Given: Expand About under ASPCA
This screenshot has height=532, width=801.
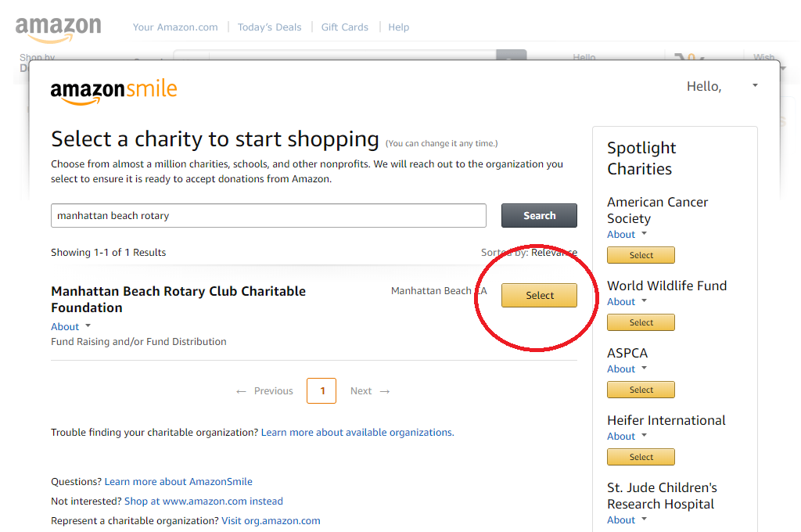Looking at the screenshot, I should click(627, 369).
